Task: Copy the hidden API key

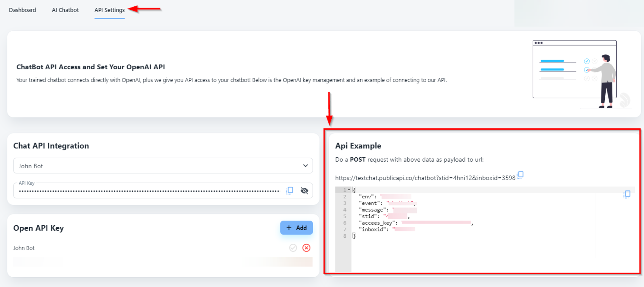Action: [x=290, y=191]
